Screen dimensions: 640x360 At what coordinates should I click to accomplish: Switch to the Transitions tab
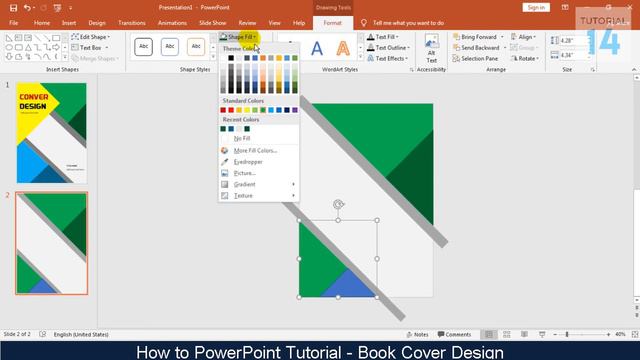pyautogui.click(x=132, y=23)
